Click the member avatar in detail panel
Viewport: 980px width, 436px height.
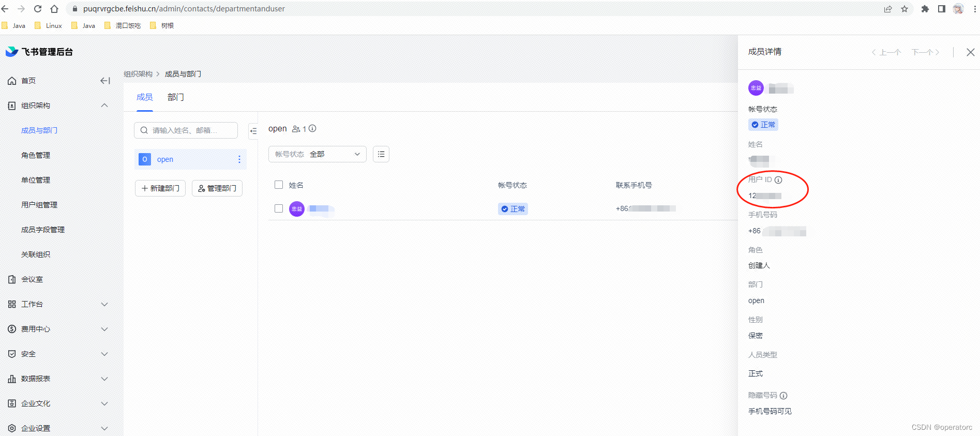point(756,88)
